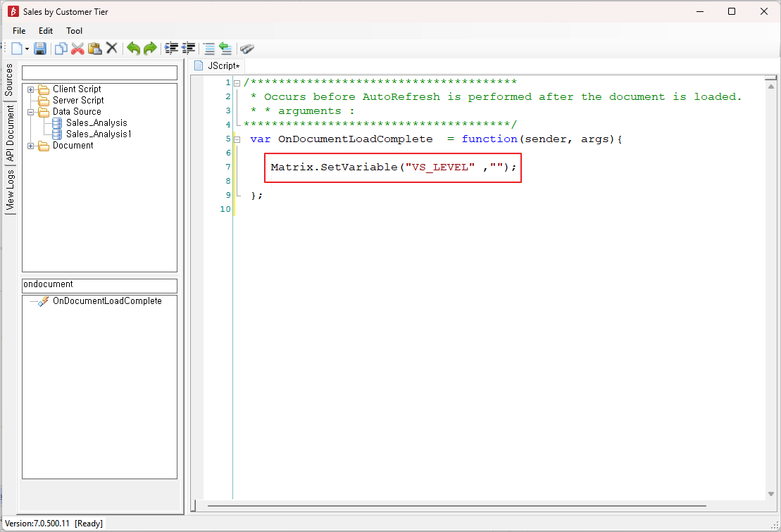The image size is (781, 532).
Task: Open the Tool menu
Action: point(74,31)
